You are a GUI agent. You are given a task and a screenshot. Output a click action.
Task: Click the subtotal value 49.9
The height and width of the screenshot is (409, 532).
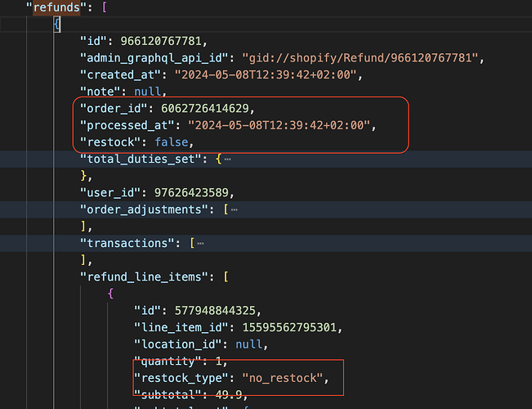(x=214, y=394)
